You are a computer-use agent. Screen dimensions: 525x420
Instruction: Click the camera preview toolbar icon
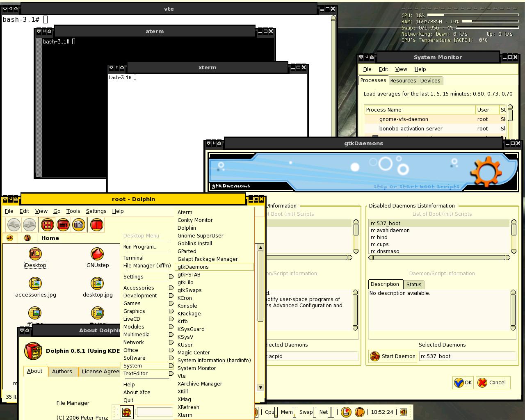click(79, 225)
